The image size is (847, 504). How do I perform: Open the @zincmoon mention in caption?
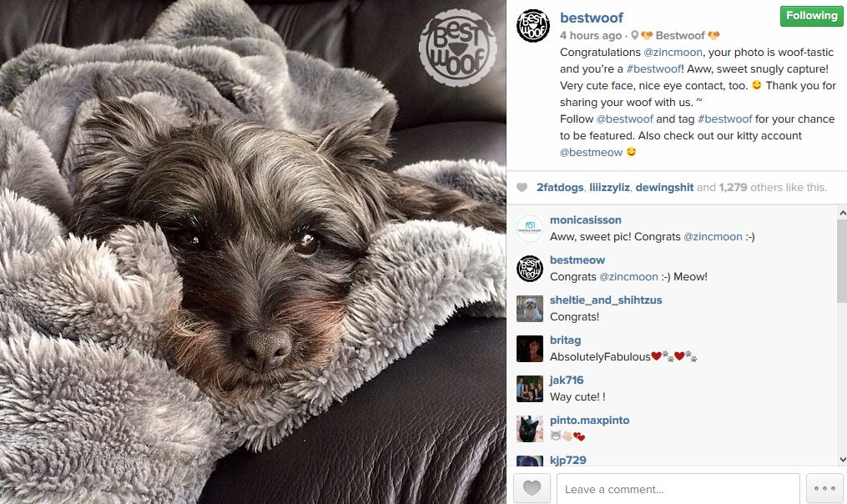(673, 53)
